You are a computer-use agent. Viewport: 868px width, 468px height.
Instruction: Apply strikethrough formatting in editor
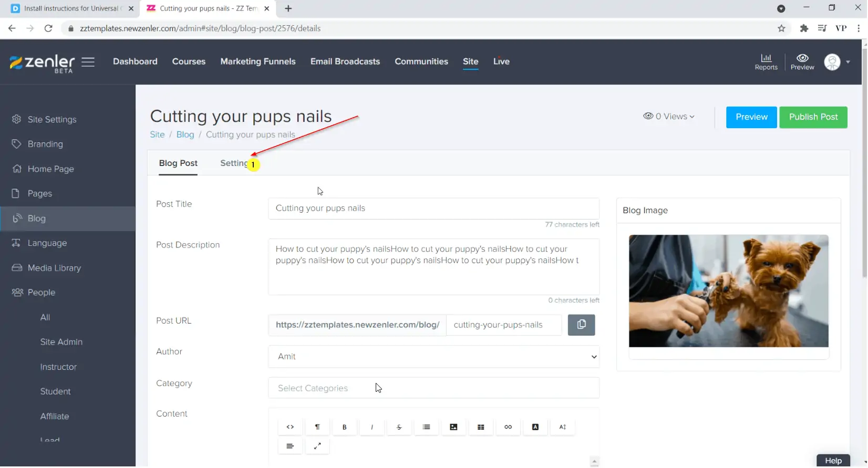[399, 427]
